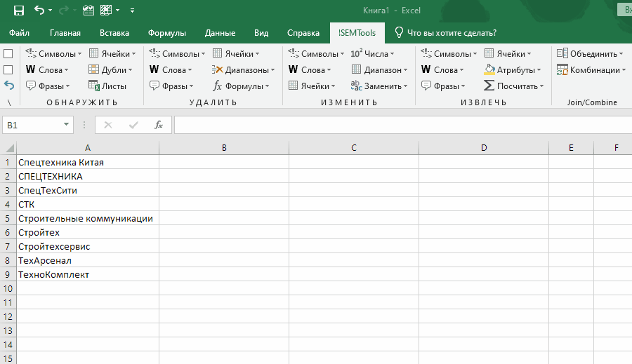
Task: Open Ячейки in the ИЗМЕНИТЬ group
Action: click(x=312, y=86)
